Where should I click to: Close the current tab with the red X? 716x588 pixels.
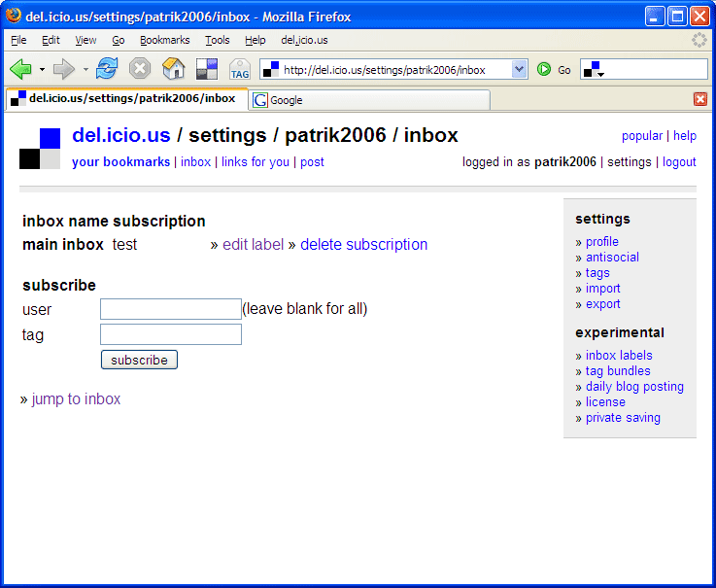pos(700,99)
